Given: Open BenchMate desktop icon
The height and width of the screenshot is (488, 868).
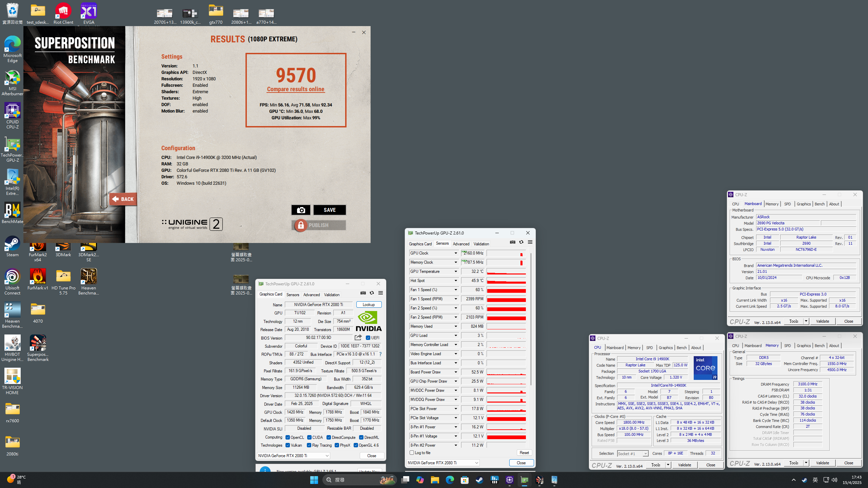Looking at the screenshot, I should point(13,213).
